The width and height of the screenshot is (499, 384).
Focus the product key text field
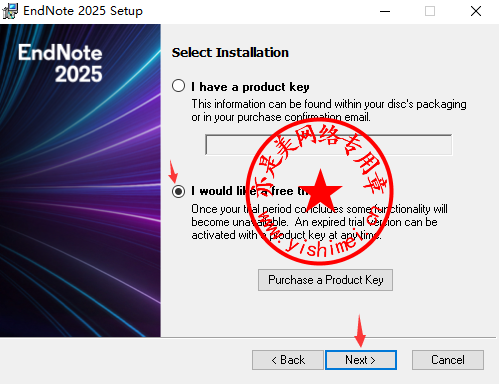(x=329, y=145)
